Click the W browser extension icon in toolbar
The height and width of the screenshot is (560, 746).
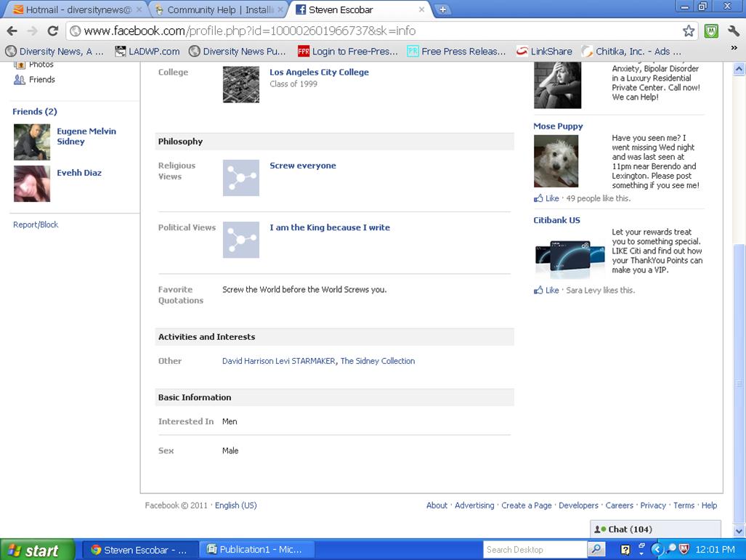[x=710, y=32]
